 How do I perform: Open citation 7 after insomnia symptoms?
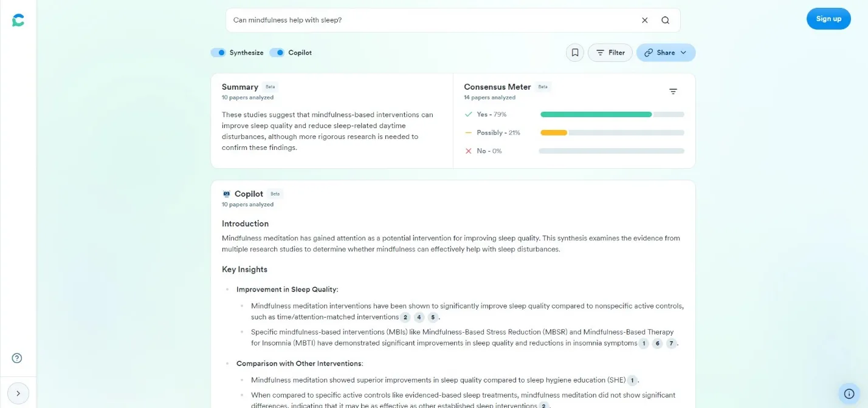click(x=671, y=344)
